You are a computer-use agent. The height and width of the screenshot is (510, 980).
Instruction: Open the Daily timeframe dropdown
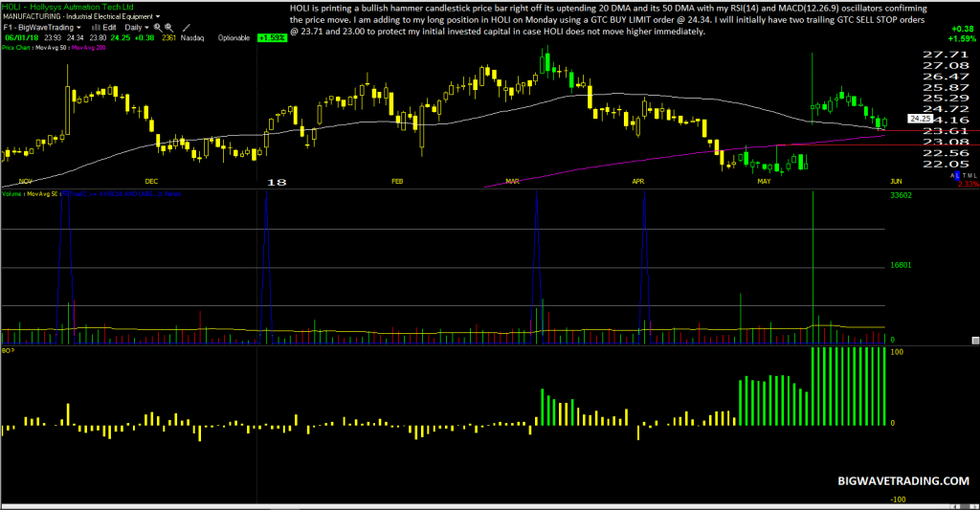tap(136, 28)
